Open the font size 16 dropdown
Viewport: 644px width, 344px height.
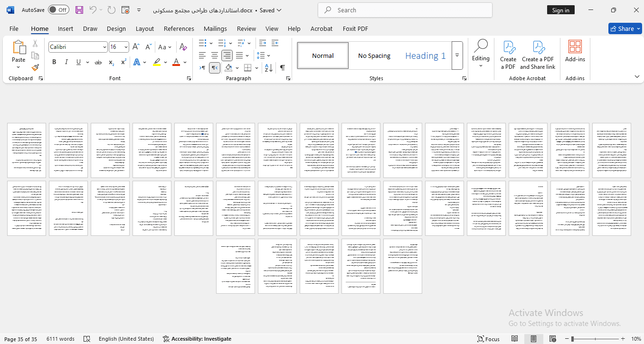[125, 47]
